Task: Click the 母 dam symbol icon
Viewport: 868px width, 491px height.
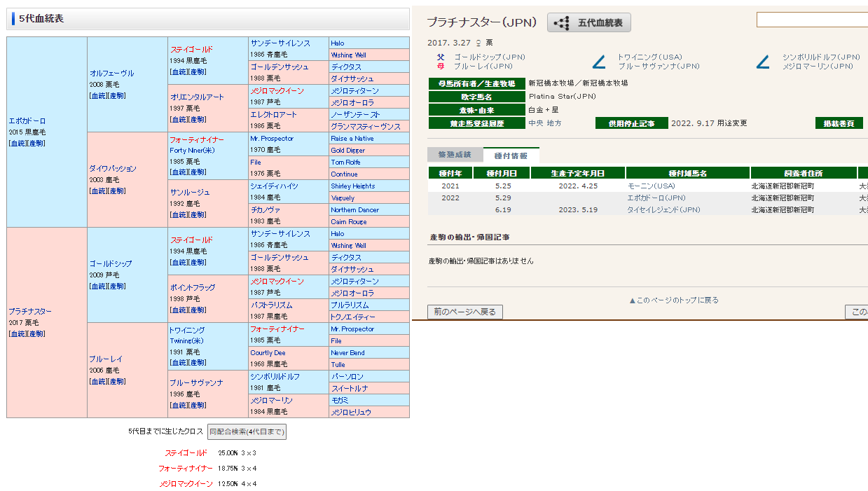Action: point(440,67)
